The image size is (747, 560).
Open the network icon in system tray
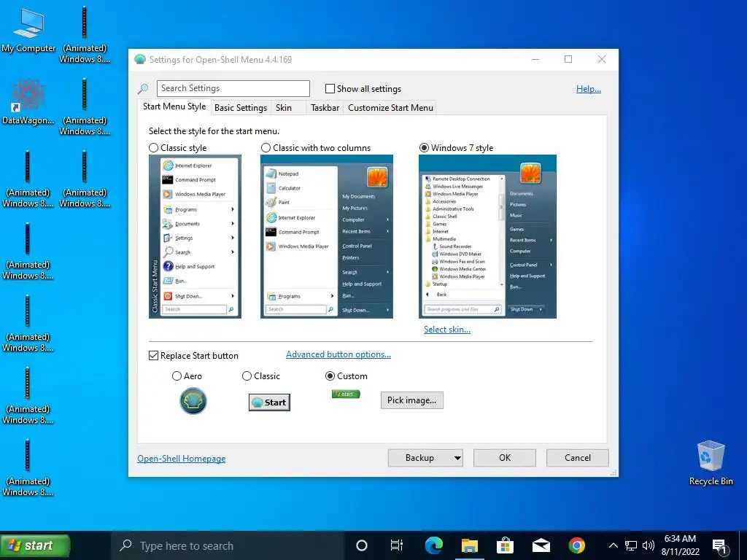tap(631, 545)
